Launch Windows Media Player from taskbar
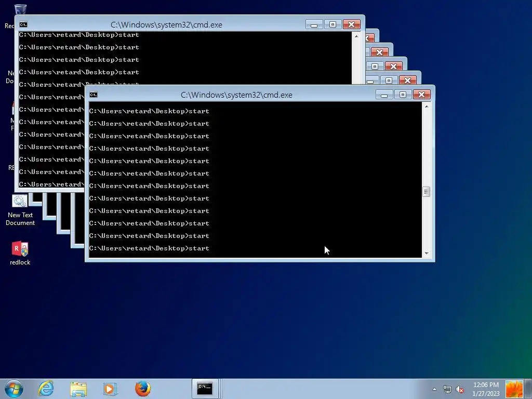Screen dimensions: 532x399 [x=110, y=389]
